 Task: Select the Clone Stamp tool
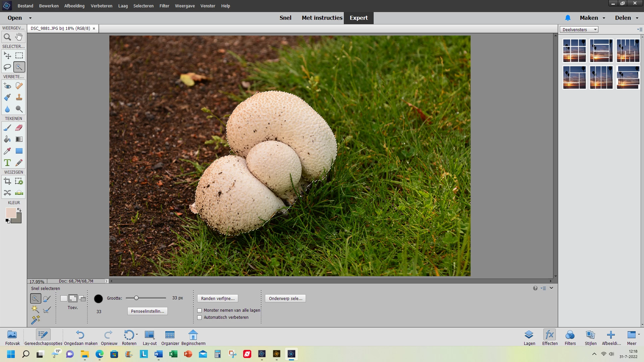19,97
